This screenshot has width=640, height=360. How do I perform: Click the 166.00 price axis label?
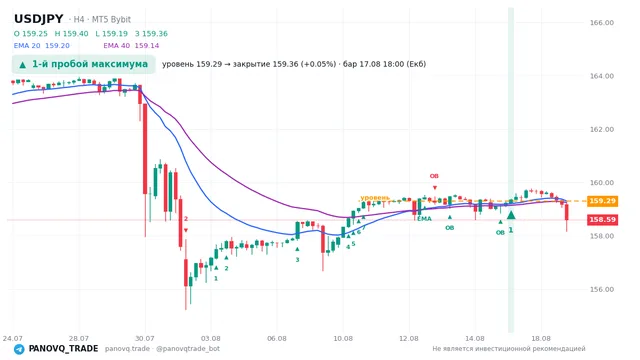click(602, 22)
